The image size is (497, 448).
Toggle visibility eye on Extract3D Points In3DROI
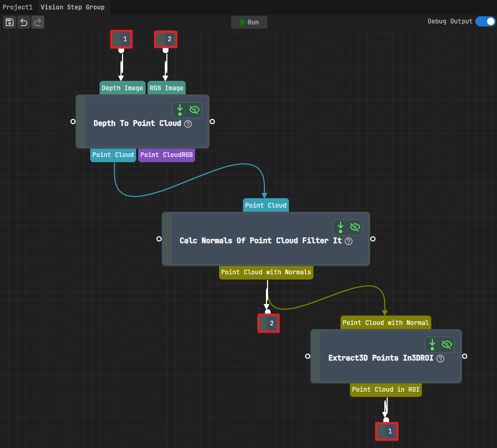446,345
